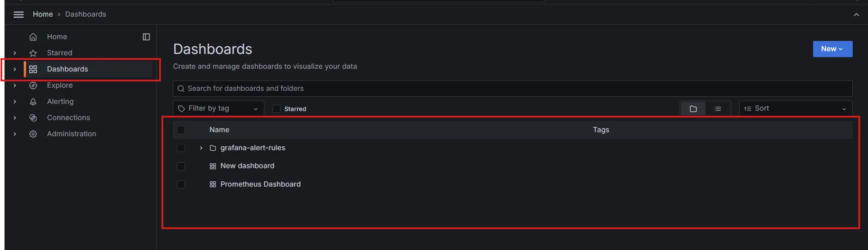
Task: Click the Explore compass icon
Action: tap(33, 85)
